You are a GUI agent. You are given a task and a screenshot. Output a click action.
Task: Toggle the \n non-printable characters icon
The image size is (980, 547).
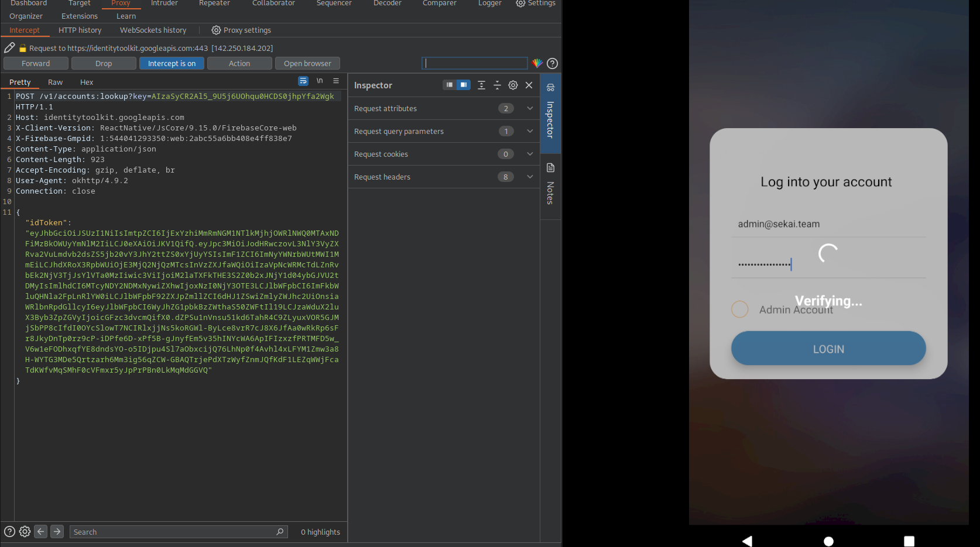click(320, 81)
